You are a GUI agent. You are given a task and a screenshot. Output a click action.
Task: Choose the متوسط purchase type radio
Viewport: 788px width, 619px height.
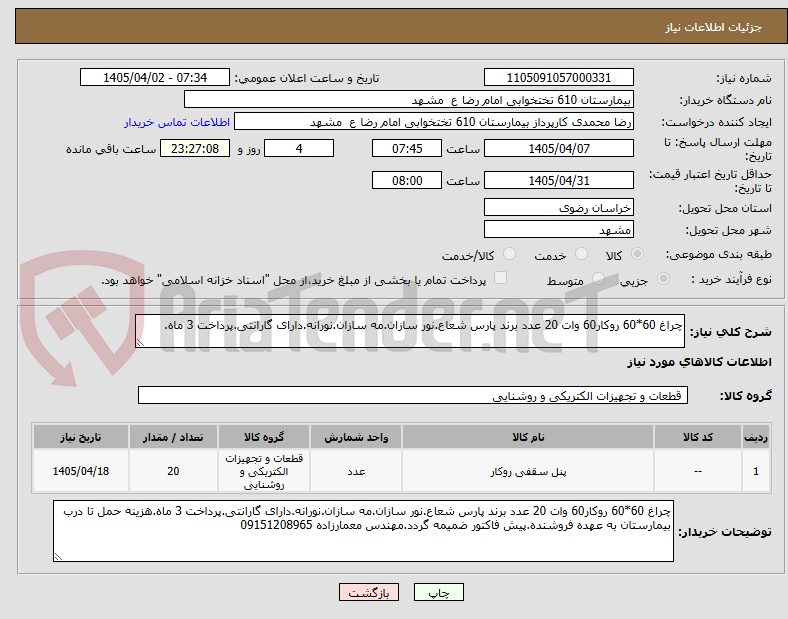[598, 279]
